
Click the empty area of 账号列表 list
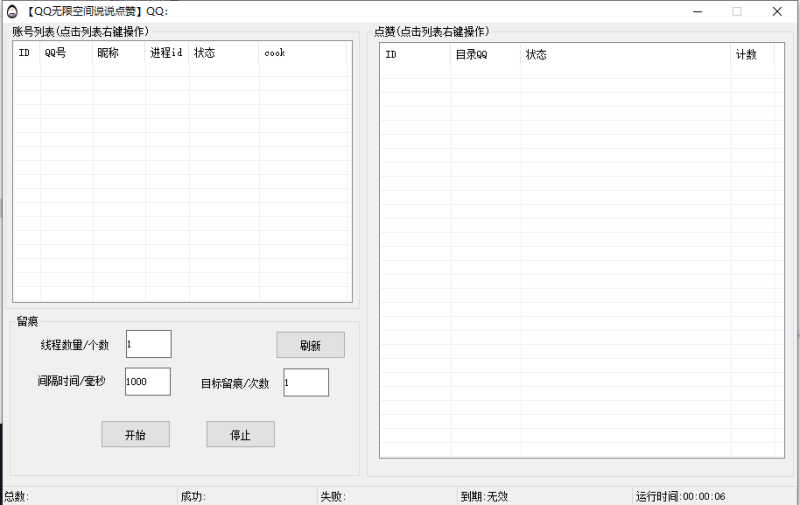pyautogui.click(x=180, y=180)
